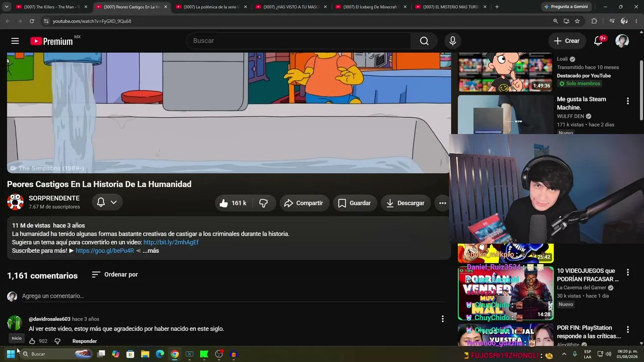The image size is (644, 362).
Task: Open more actions ellipsis beside Descargar
Action: click(x=443, y=203)
